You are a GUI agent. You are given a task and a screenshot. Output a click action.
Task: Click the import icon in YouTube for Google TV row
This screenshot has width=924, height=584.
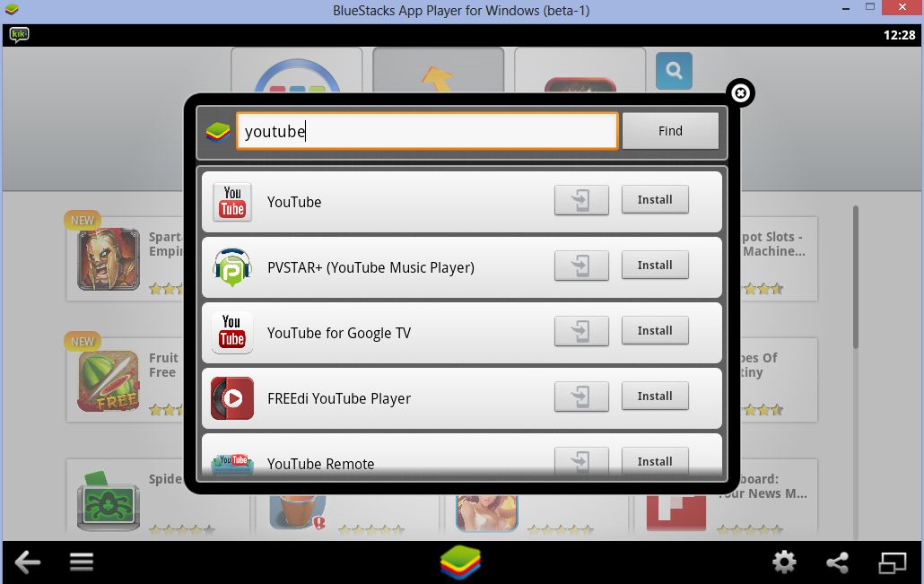click(581, 331)
